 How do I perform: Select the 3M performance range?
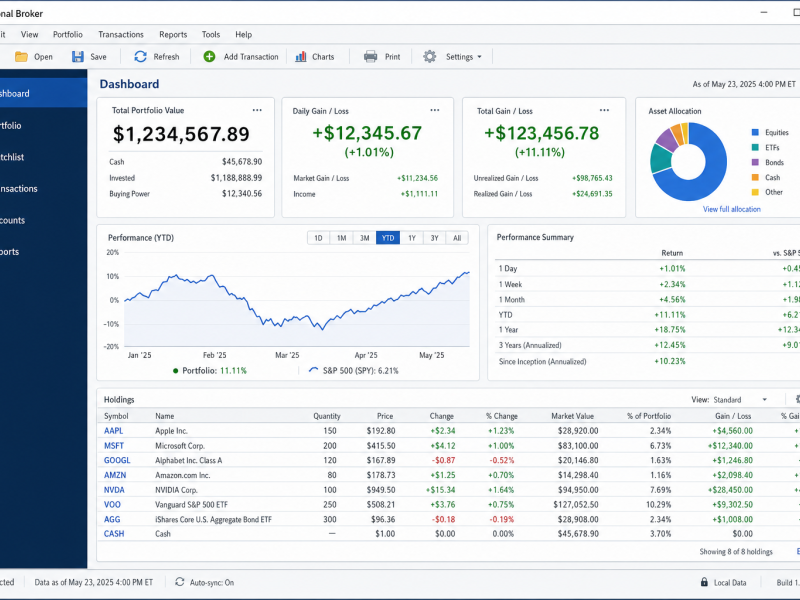click(364, 238)
